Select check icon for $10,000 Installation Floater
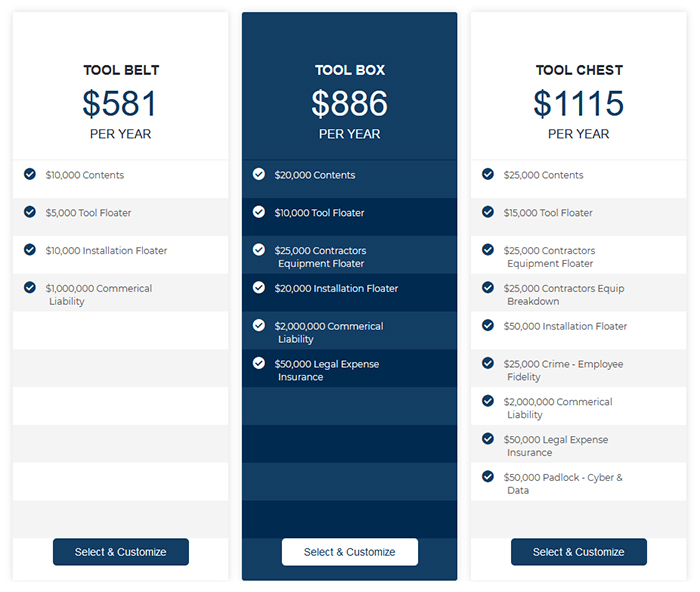The width and height of the screenshot is (700, 592). click(30, 250)
